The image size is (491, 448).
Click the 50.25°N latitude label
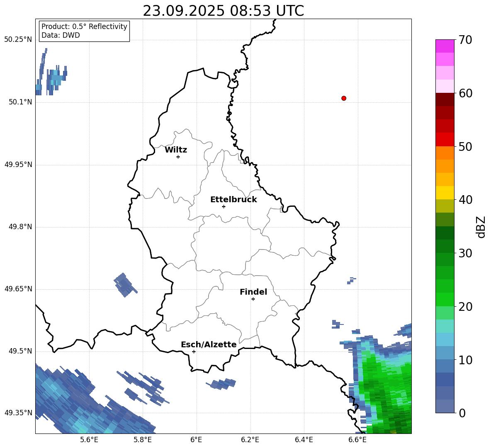pos(18,40)
